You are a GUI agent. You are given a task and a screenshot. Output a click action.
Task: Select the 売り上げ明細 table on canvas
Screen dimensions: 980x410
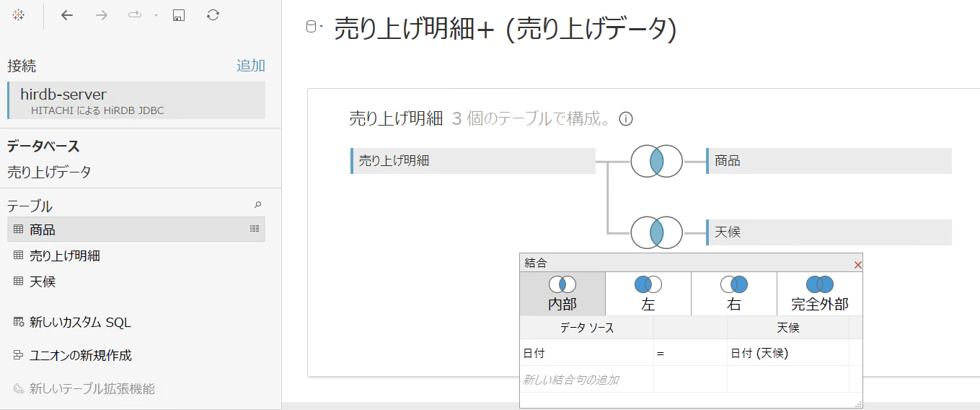click(473, 161)
